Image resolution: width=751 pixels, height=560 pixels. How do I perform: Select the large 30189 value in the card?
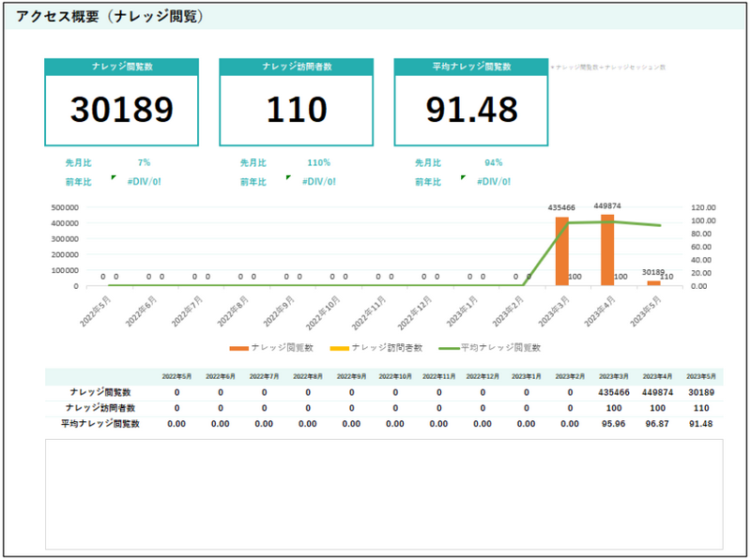pos(122,110)
